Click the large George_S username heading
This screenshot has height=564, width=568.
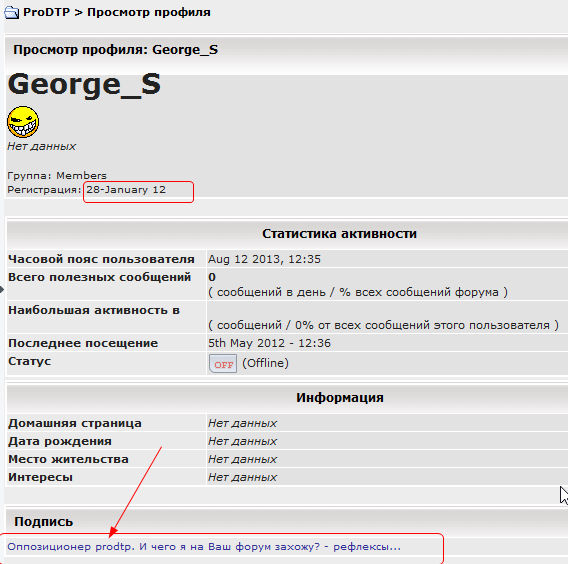tap(84, 84)
